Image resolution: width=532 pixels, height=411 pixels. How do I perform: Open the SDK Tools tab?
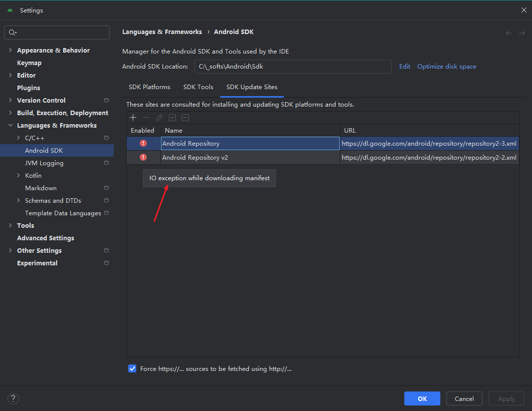tap(198, 87)
